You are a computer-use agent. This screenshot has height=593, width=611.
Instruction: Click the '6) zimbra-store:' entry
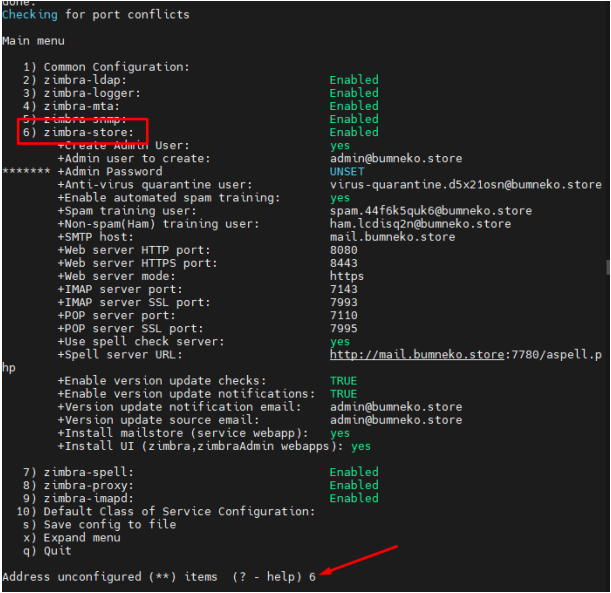click(78, 132)
